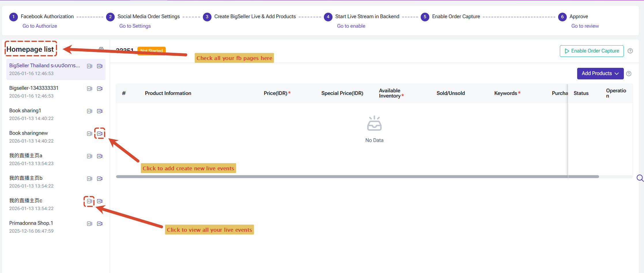Open Go to Settings link

pos(135,26)
